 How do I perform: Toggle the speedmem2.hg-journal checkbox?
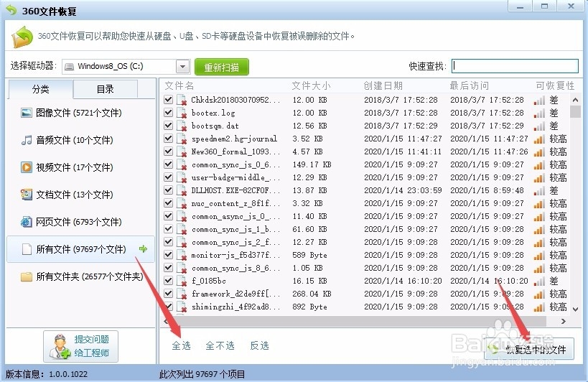pos(169,139)
